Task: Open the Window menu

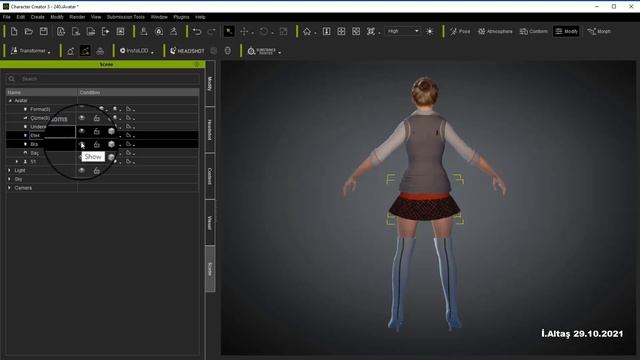Action: [159, 17]
